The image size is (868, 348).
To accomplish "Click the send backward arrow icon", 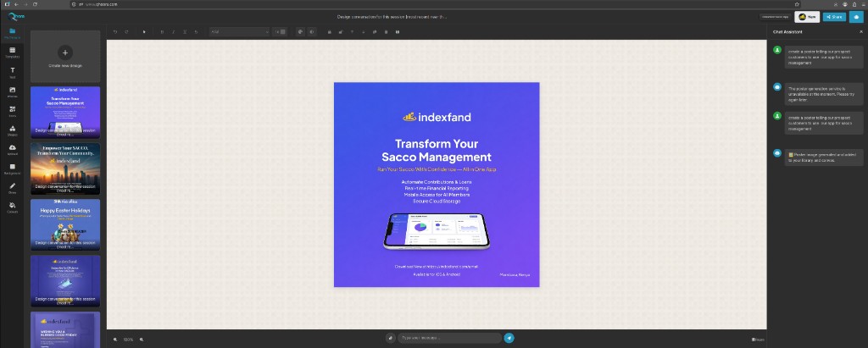I will 363,32.
